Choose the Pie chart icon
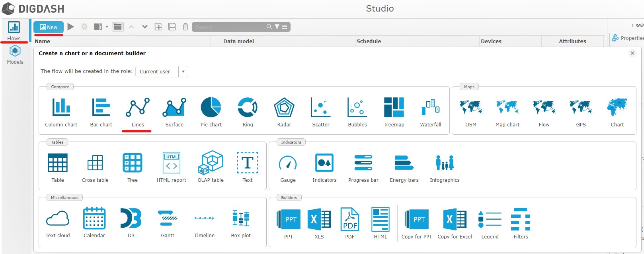 211,112
